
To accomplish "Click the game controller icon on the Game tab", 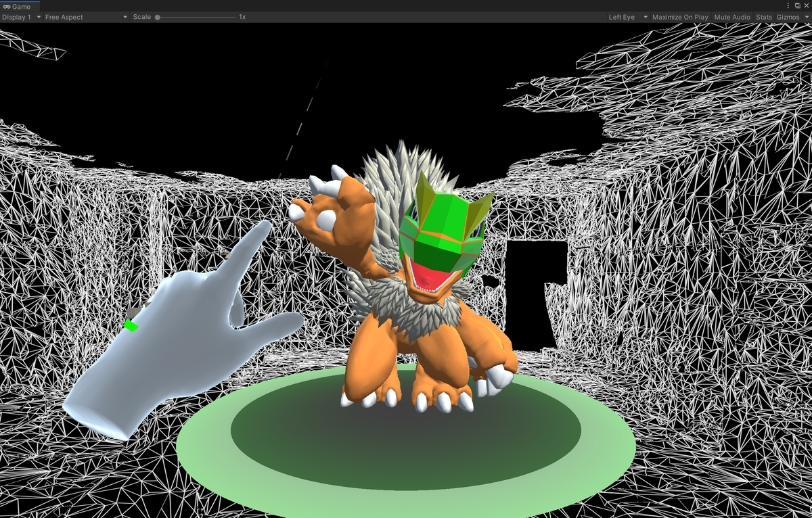I will tap(7, 5).
